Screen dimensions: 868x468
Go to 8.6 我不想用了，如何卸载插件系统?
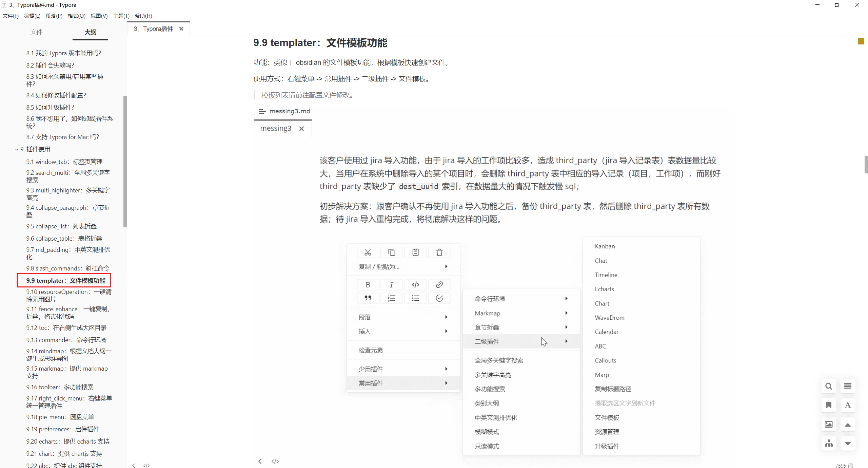(70, 122)
